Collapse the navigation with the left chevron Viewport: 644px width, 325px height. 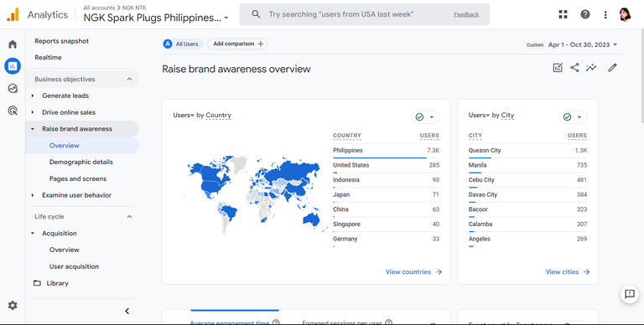click(x=127, y=311)
